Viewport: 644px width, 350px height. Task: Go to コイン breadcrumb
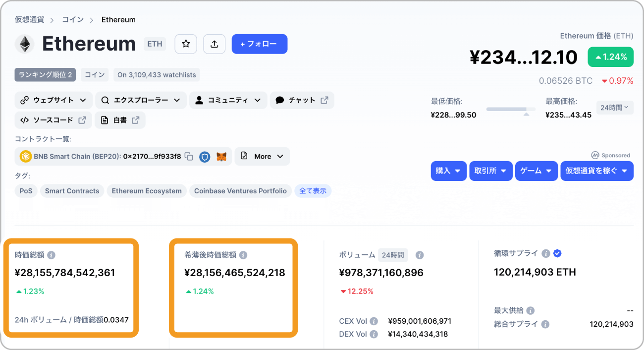[72, 20]
